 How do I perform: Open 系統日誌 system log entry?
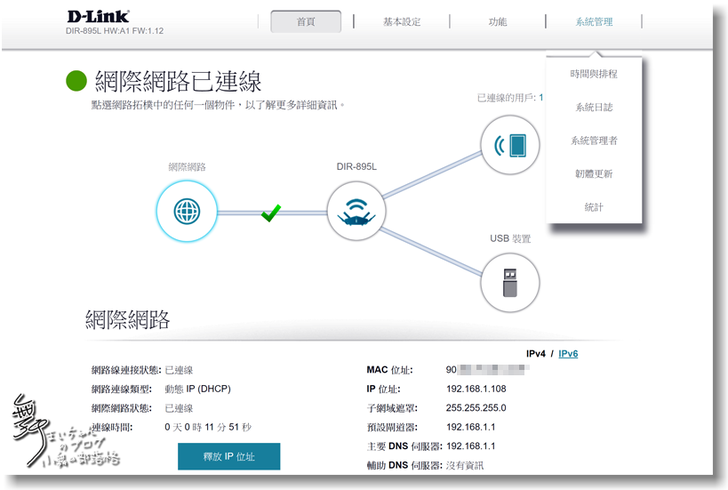tap(594, 107)
